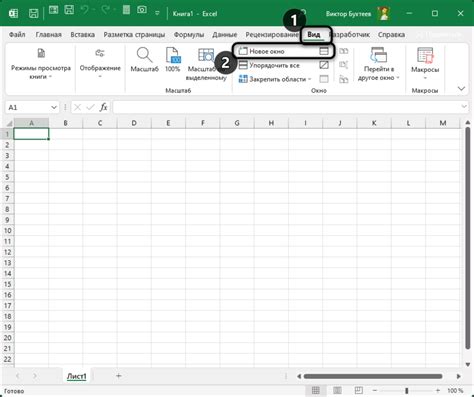Click into the formula bar input

coord(287,107)
